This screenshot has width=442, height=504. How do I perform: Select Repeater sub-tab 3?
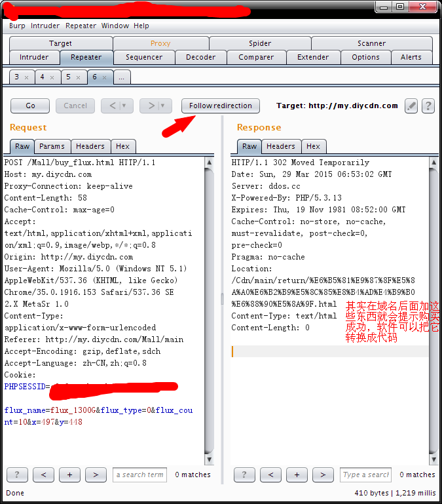point(17,77)
